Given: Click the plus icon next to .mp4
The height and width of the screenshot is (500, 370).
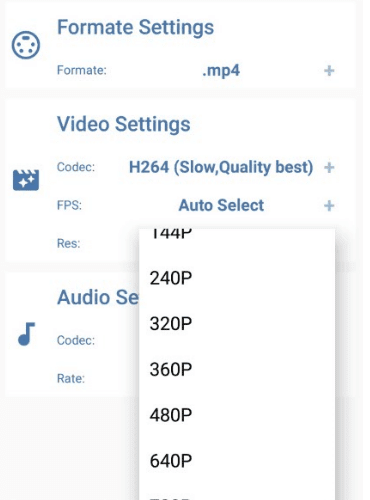Looking at the screenshot, I should tap(329, 71).
